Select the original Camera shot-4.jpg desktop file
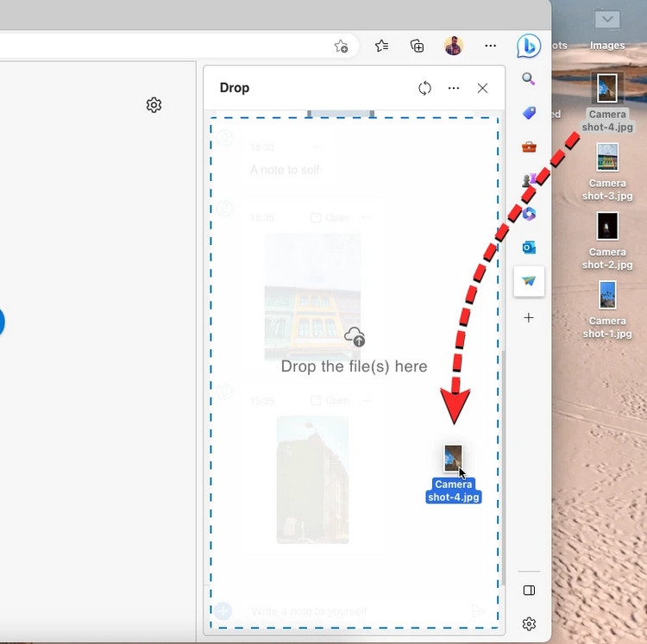 [607, 103]
